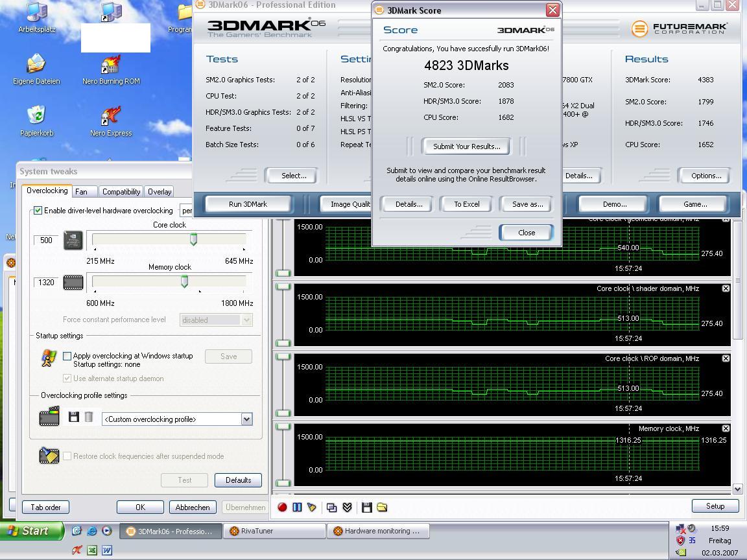The image size is (747, 560).
Task: Click the double down chevron monitoring icon
Action: pyautogui.click(x=348, y=507)
